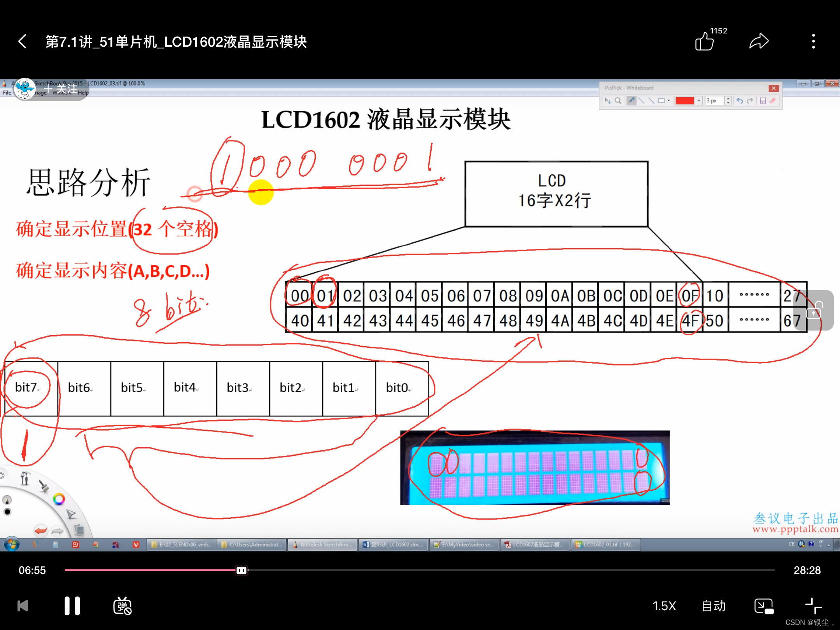Viewport: 840px width, 630px height.
Task: Click the 0F address cell
Action: (x=689, y=296)
